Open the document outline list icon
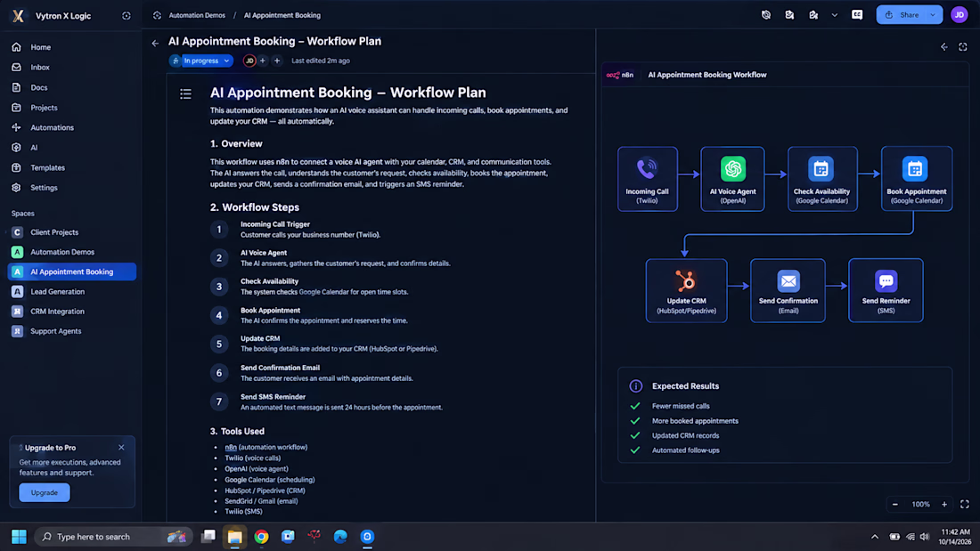 [185, 93]
